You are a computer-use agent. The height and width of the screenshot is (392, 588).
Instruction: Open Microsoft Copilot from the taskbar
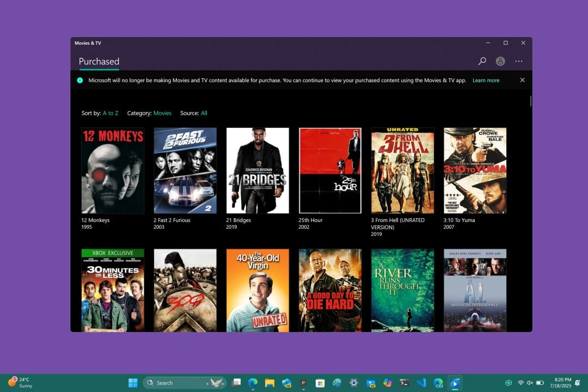click(x=388, y=383)
